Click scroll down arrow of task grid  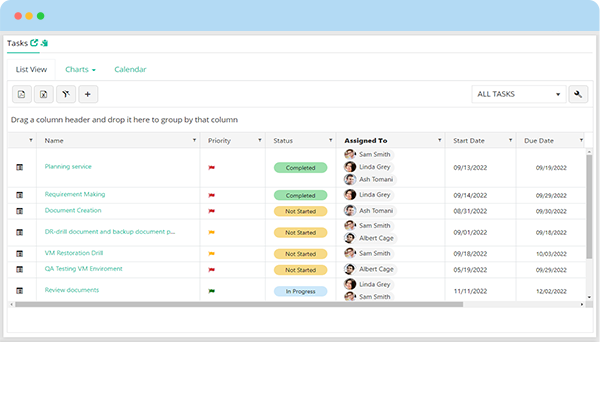[589, 297]
